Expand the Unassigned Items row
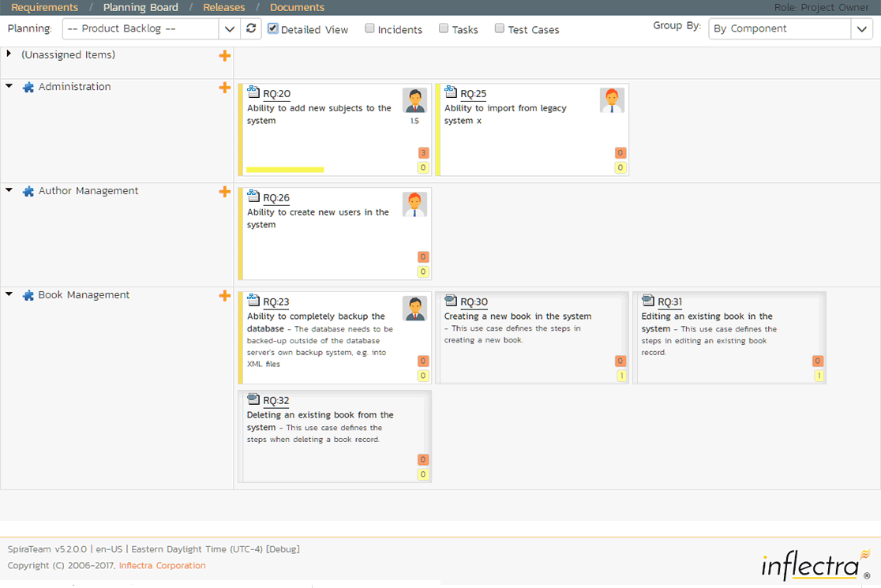Image resolution: width=881 pixels, height=588 pixels. [9, 54]
